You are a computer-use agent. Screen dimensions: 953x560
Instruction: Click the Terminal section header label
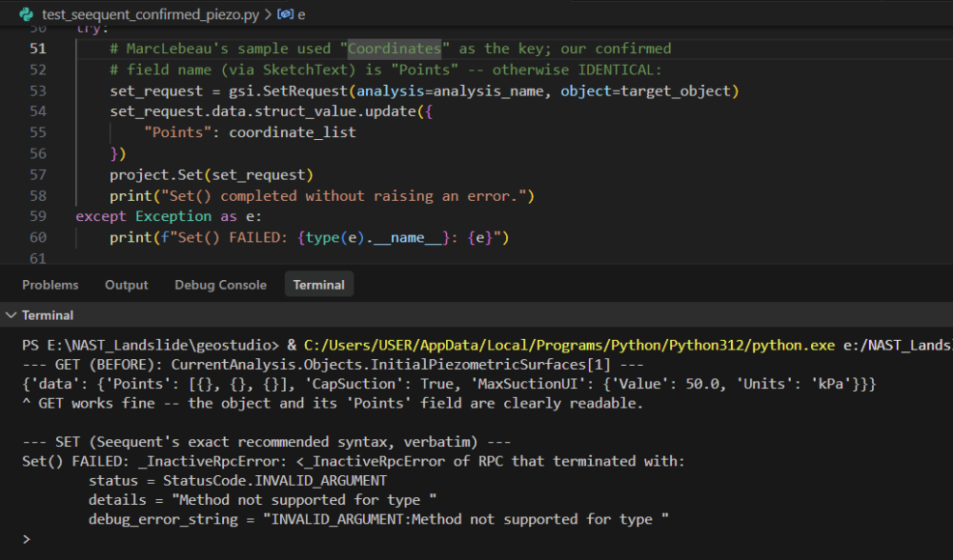(48, 315)
